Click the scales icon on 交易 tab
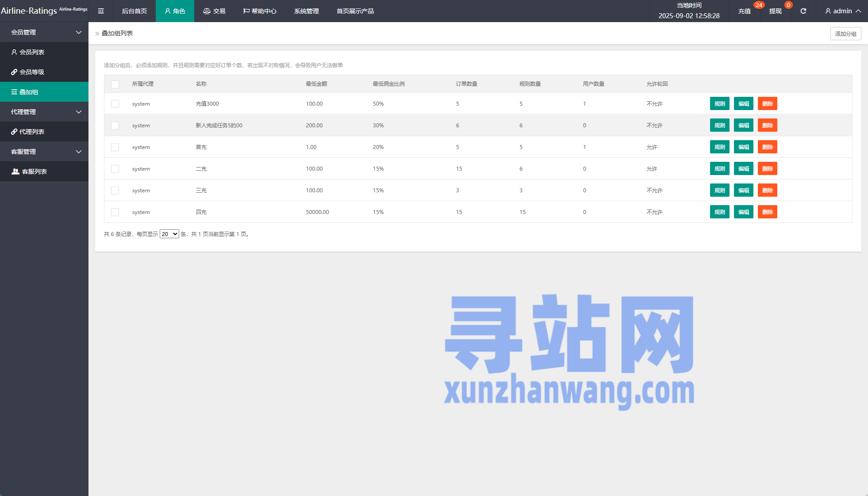868x496 pixels. coord(207,11)
